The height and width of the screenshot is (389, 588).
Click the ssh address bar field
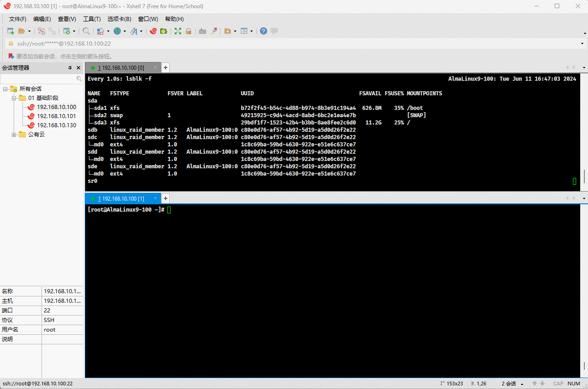292,43
